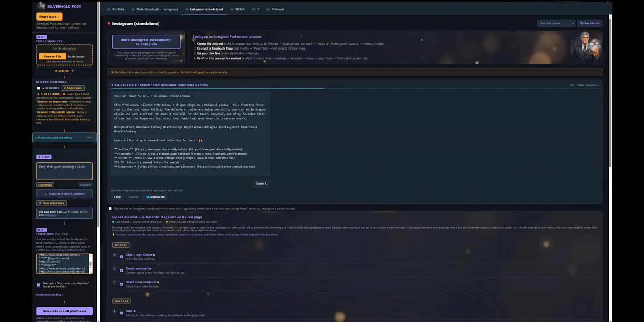Click the Context here button

(x=45, y=185)
